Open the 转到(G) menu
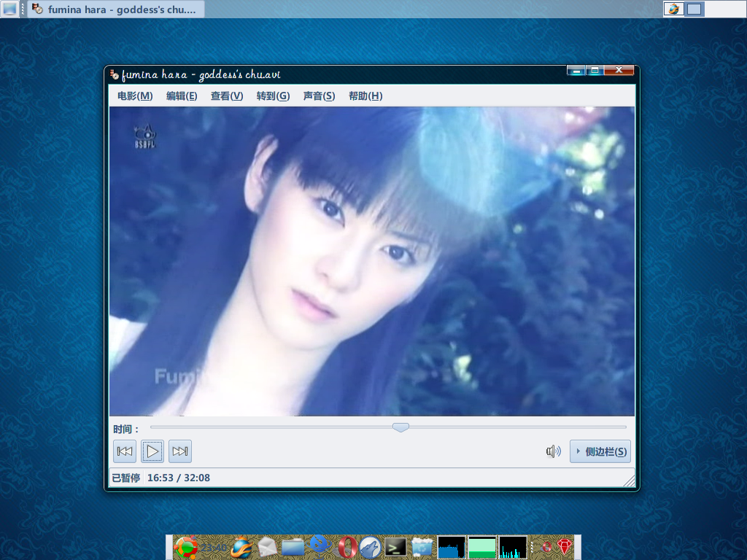Screen dimensions: 747x560 point(273,96)
